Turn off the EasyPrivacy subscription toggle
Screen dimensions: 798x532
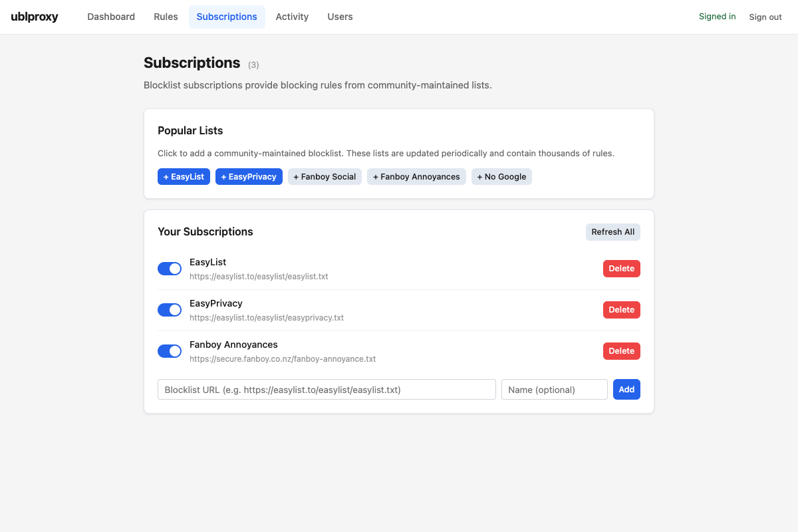[x=170, y=310]
